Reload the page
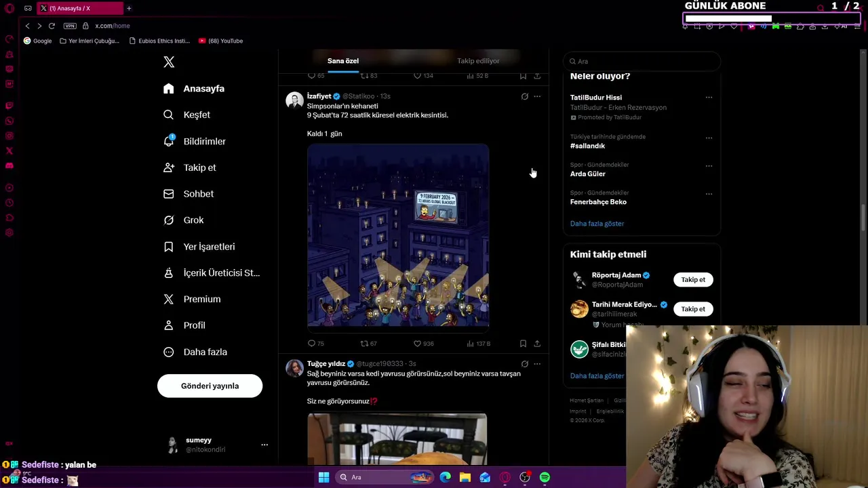 click(52, 26)
